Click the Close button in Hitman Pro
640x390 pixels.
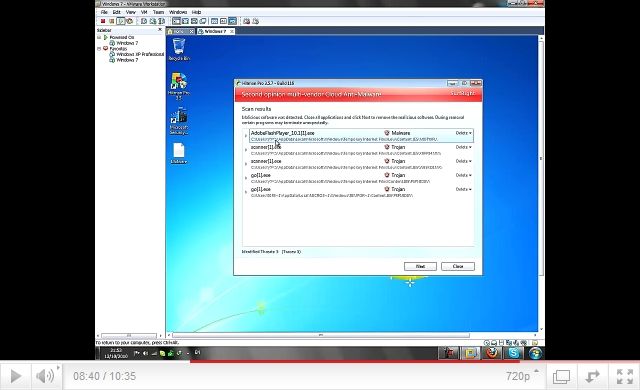[x=458, y=266]
